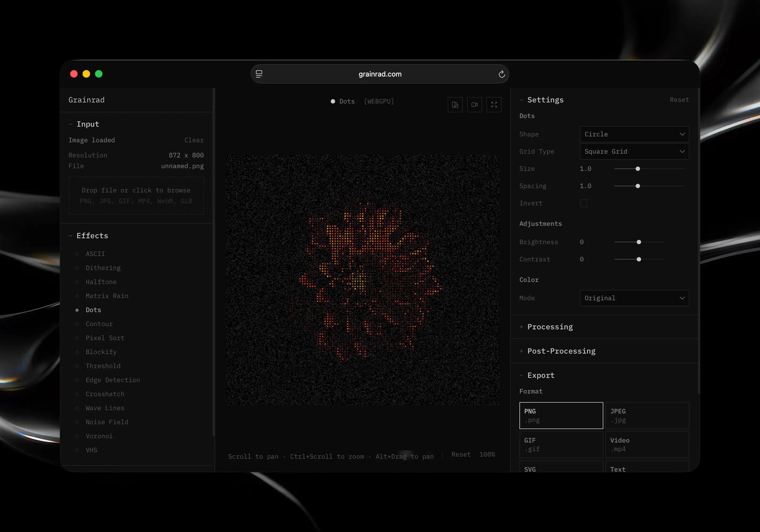Collapse the Settings section minus icon
760x532 pixels.
tap(521, 100)
